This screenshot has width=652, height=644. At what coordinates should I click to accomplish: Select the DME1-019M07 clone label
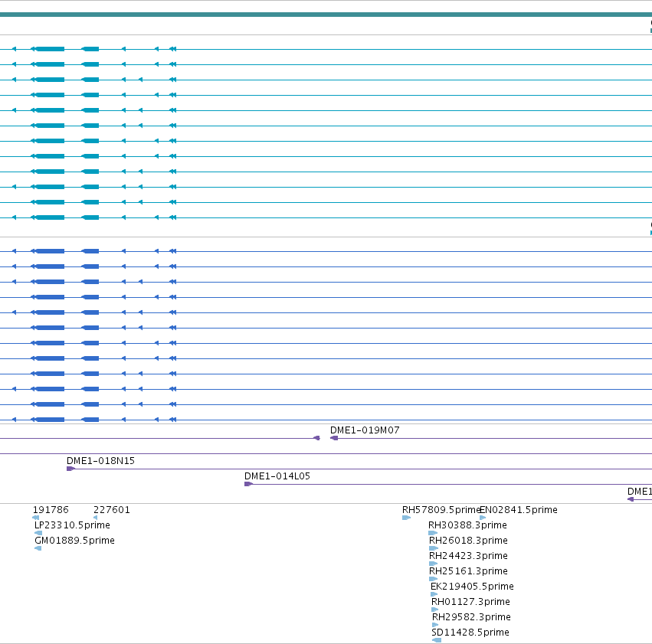click(x=365, y=430)
